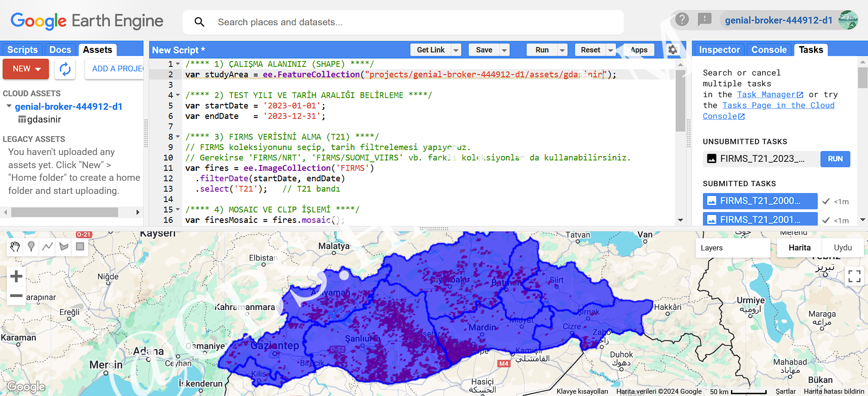Image resolution: width=868 pixels, height=396 pixels.
Task: Select the draw rectangle tool
Action: click(80, 246)
